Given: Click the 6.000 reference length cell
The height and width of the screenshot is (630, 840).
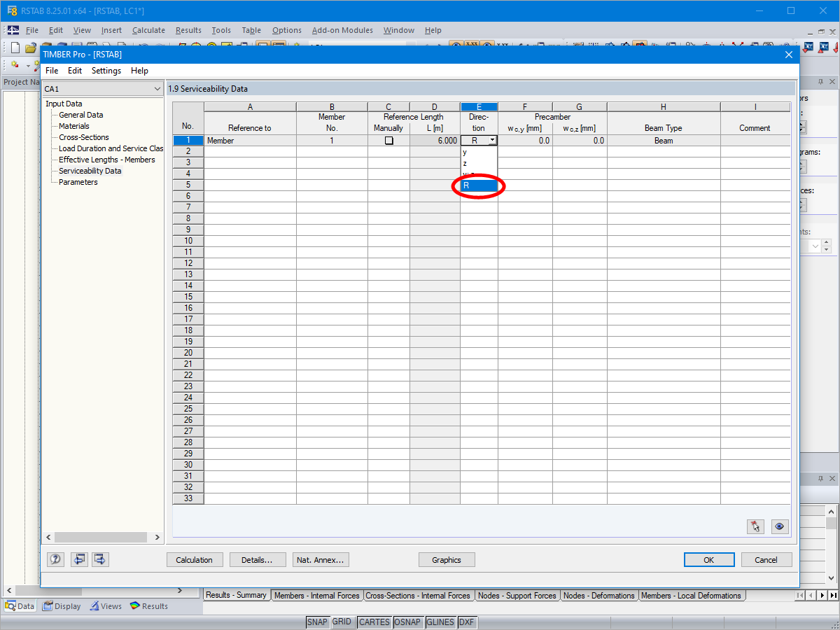Looking at the screenshot, I should 435,141.
